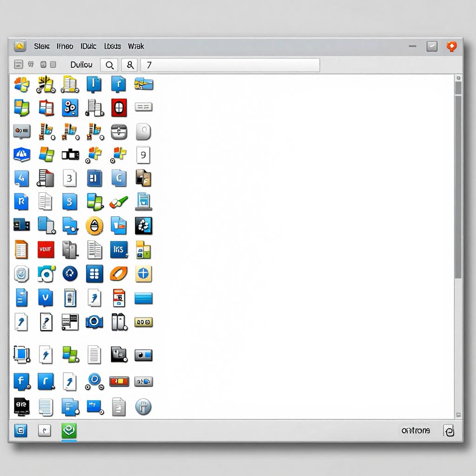Click the e icon beside ontrons
476x476 pixels.
[449, 430]
